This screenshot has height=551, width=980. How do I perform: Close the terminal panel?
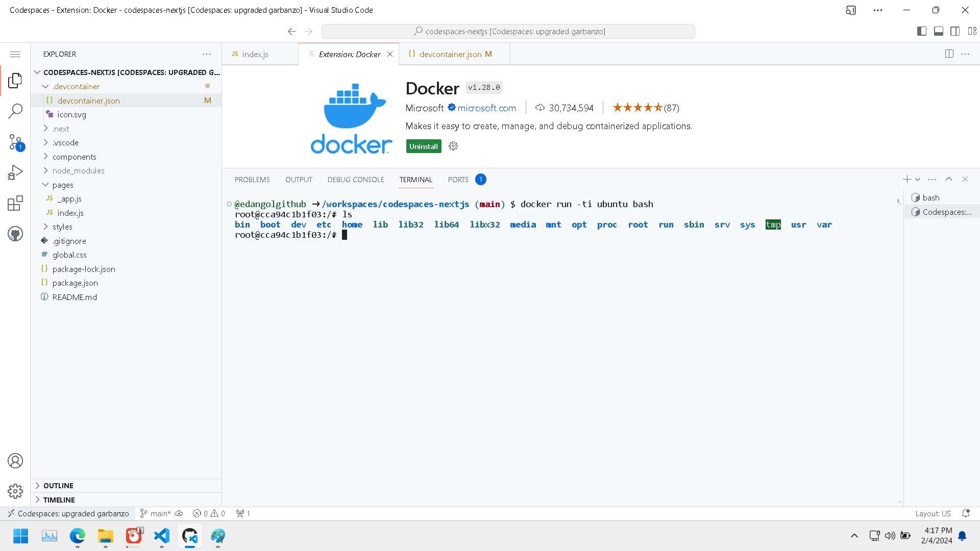965,179
